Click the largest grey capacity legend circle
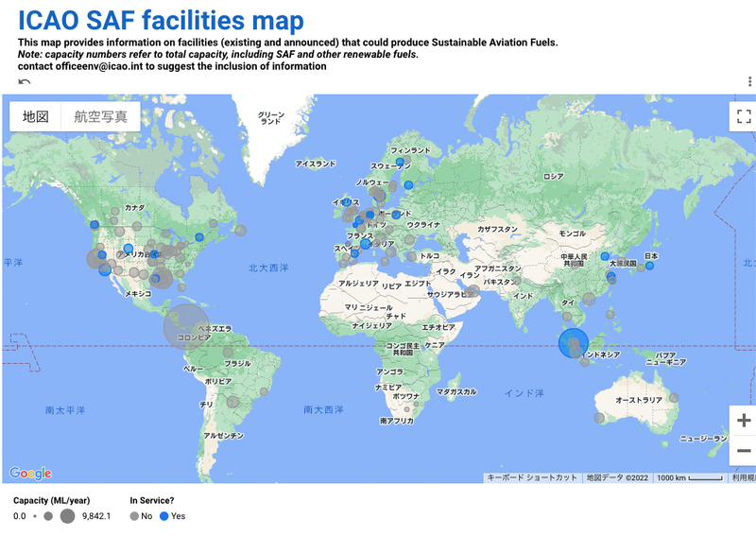Image resolution: width=756 pixels, height=536 pixels. click(x=67, y=516)
